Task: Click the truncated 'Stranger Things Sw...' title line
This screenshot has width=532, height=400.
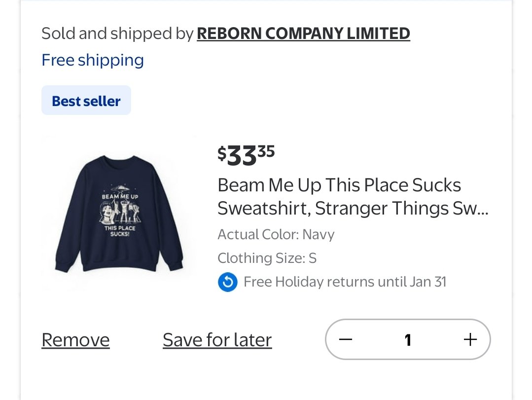Action: coord(353,208)
